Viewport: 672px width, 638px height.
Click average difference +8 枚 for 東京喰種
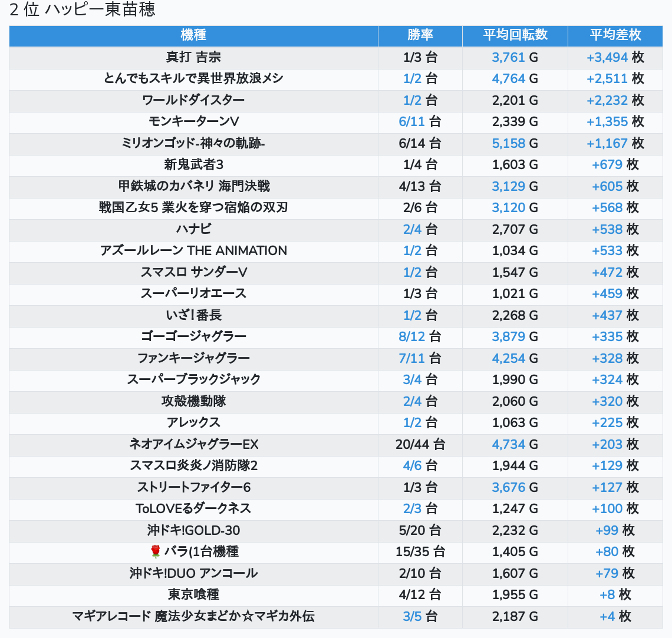coord(615,594)
